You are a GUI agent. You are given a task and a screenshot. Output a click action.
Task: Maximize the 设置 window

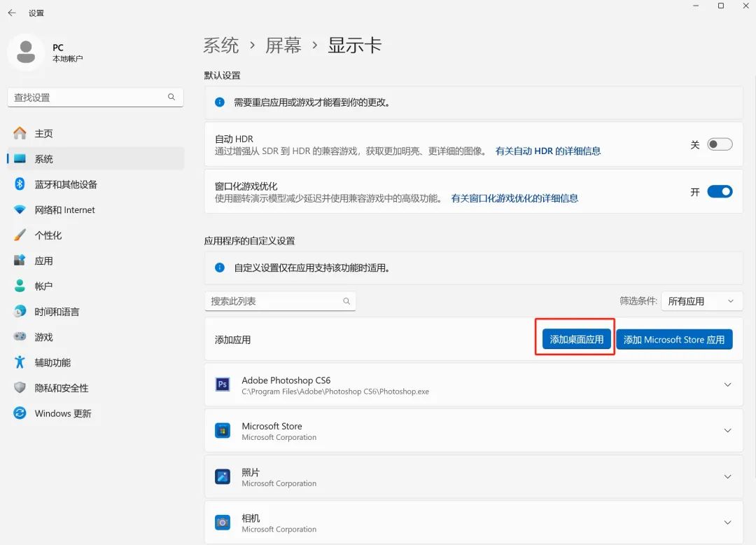(x=721, y=6)
